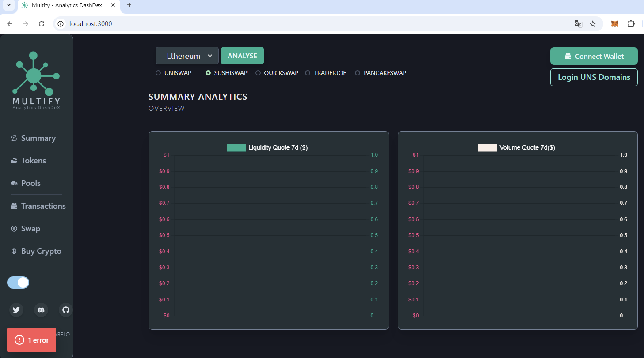Open a new browser tab

[129, 5]
